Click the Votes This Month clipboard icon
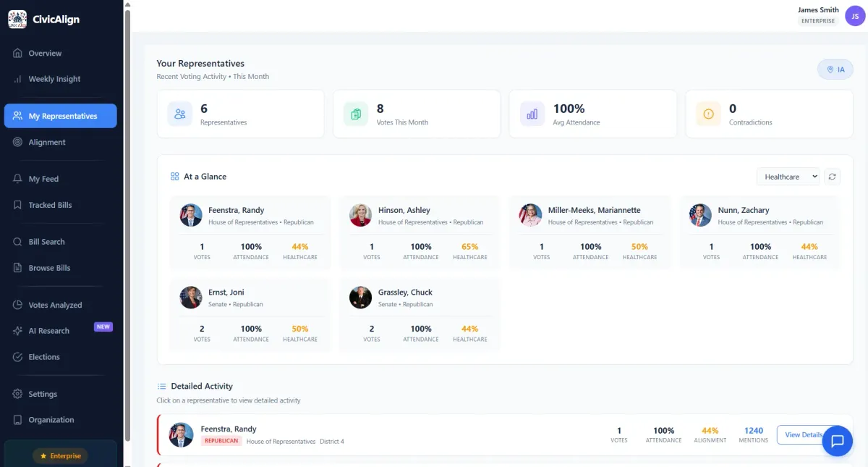Screen dimensions: 868x467 coord(356,114)
